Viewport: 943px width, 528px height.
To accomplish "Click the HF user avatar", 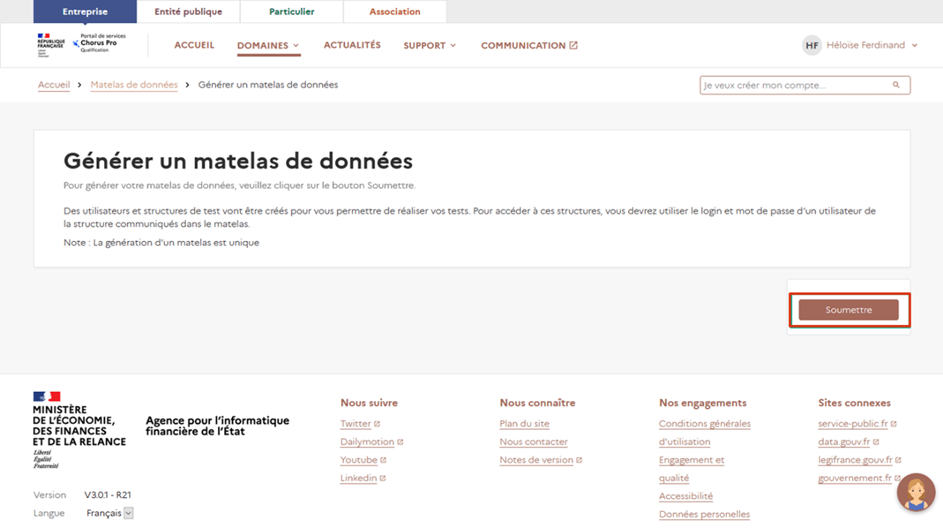I will point(812,45).
